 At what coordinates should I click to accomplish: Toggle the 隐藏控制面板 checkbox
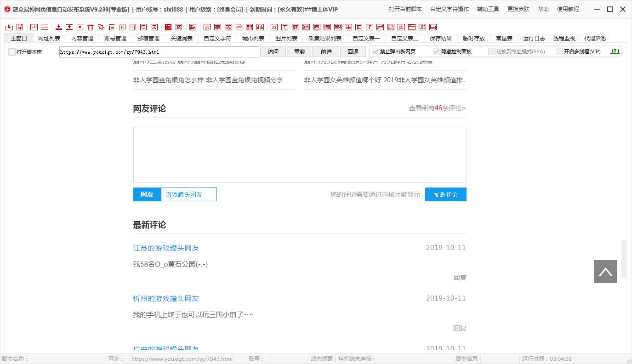[x=437, y=51]
